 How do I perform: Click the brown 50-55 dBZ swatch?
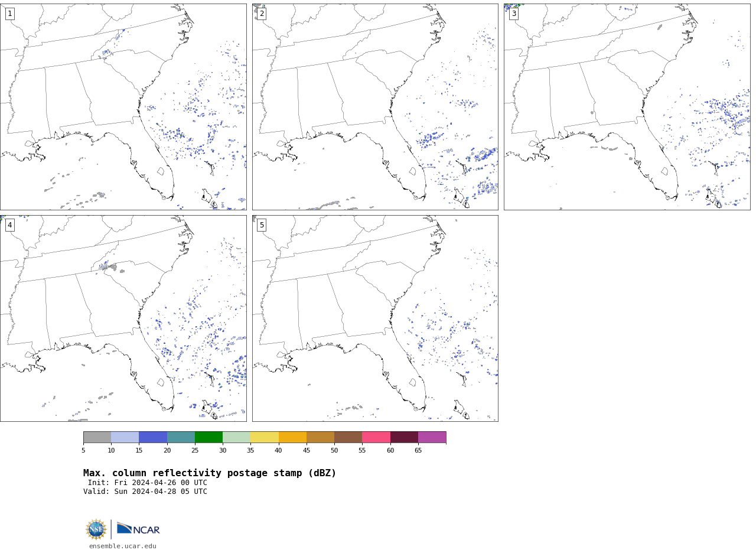pyautogui.click(x=348, y=437)
